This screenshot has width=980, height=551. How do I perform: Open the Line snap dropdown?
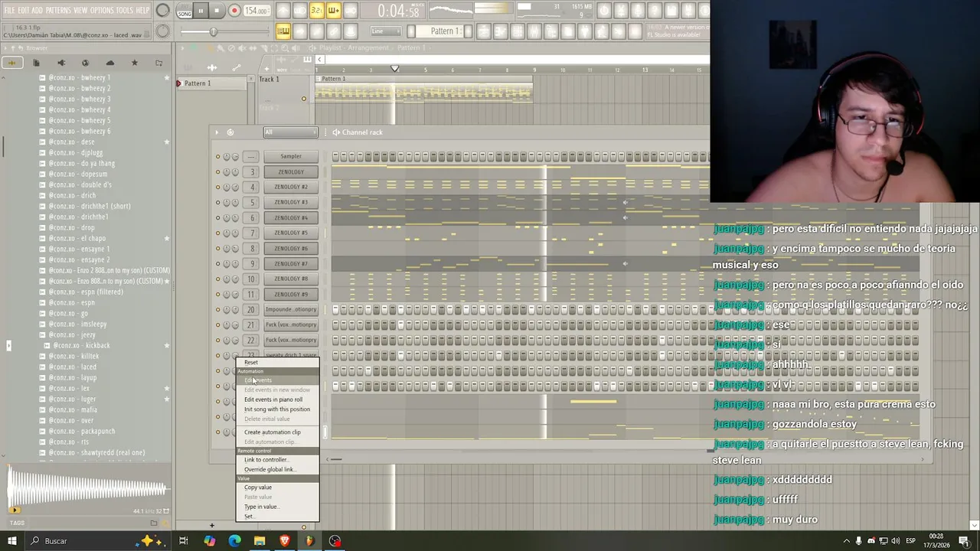(387, 31)
